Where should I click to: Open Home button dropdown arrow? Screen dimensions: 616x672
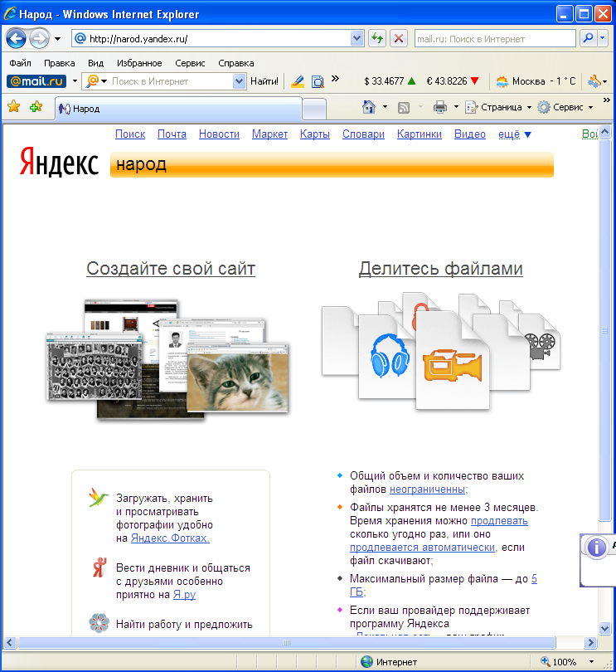(385, 107)
